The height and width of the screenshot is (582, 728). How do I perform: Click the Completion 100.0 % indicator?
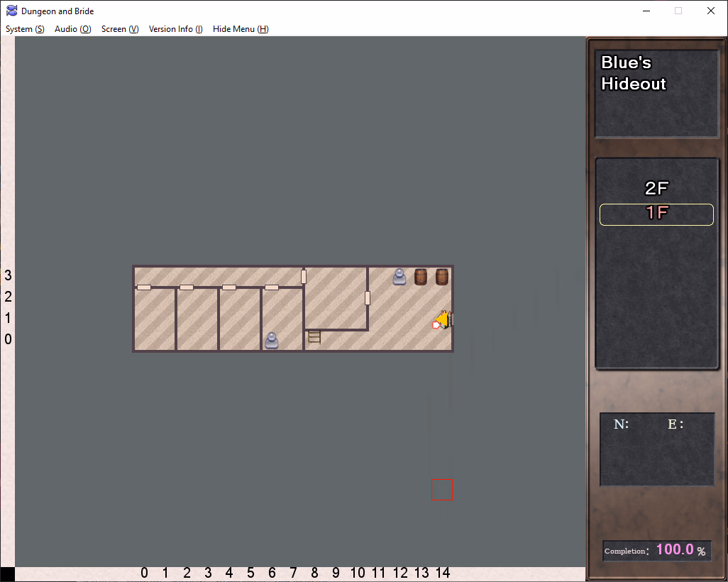point(656,551)
